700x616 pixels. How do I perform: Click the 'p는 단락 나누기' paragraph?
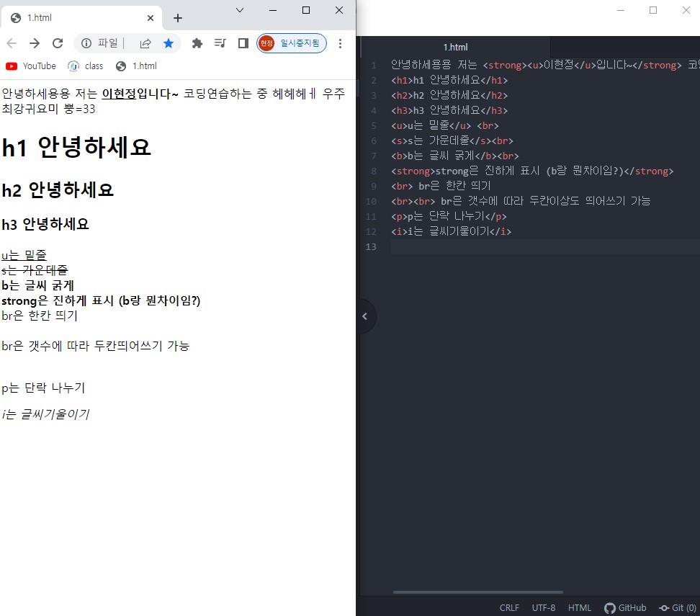(43, 388)
